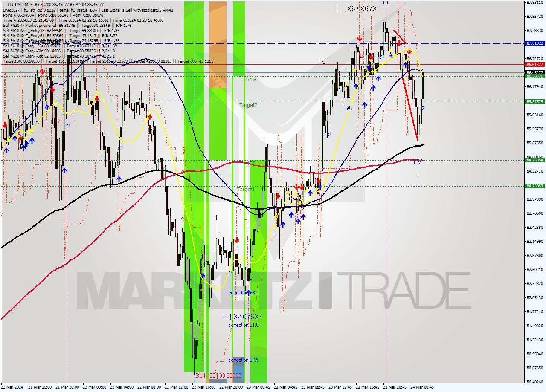The image size is (546, 392).
Task: Click the 82.87600 price axis value
Action: tap(535, 256)
